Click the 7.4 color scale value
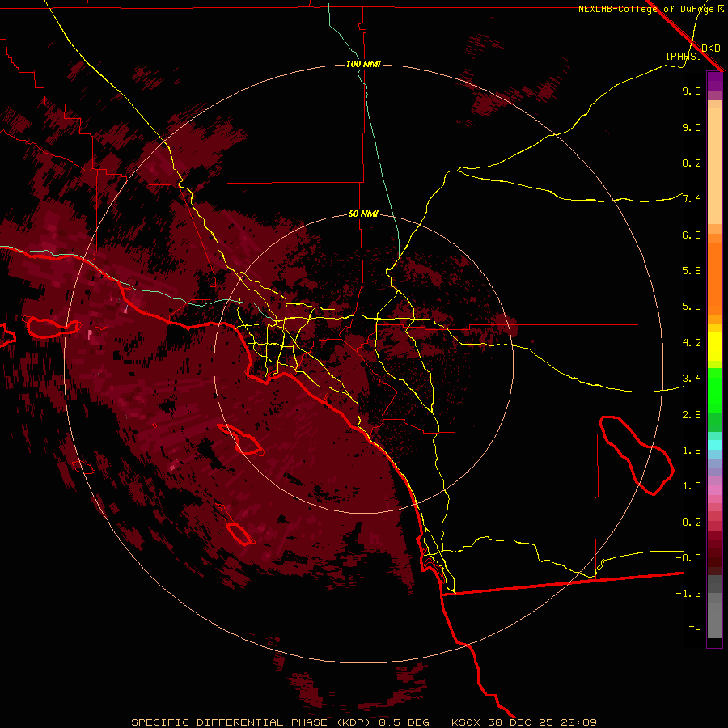Screen dimensions: 728x728 692,199
